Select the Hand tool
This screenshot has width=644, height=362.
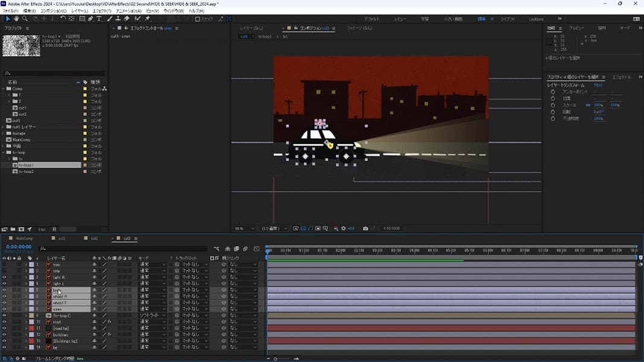16,19
